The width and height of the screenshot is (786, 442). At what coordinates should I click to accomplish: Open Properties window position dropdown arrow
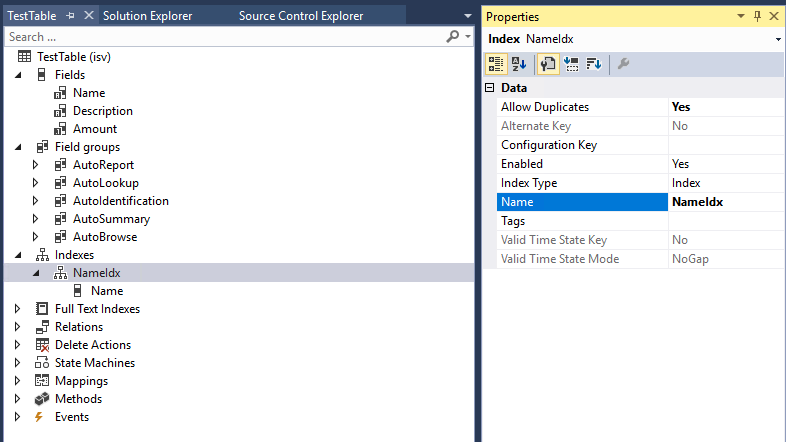(x=741, y=16)
